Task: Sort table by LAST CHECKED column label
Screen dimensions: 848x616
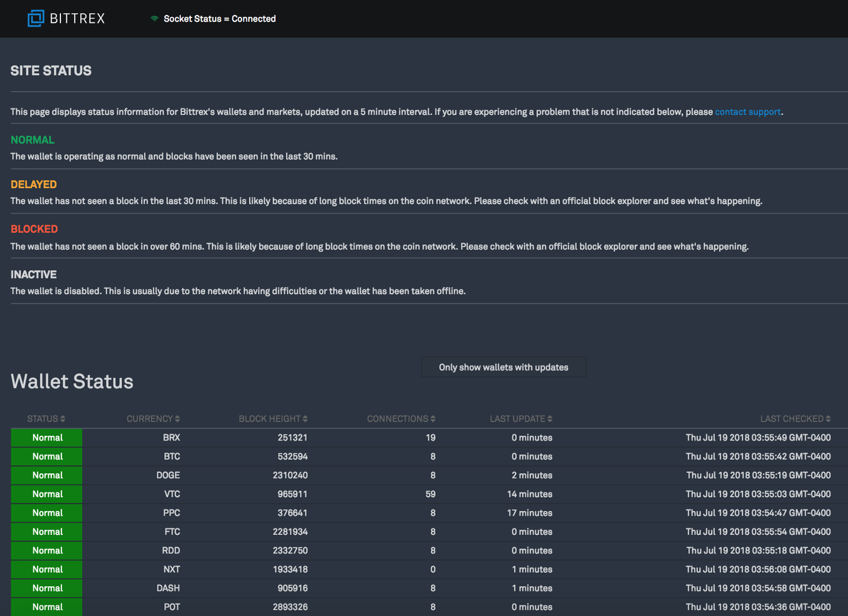Action: click(791, 419)
